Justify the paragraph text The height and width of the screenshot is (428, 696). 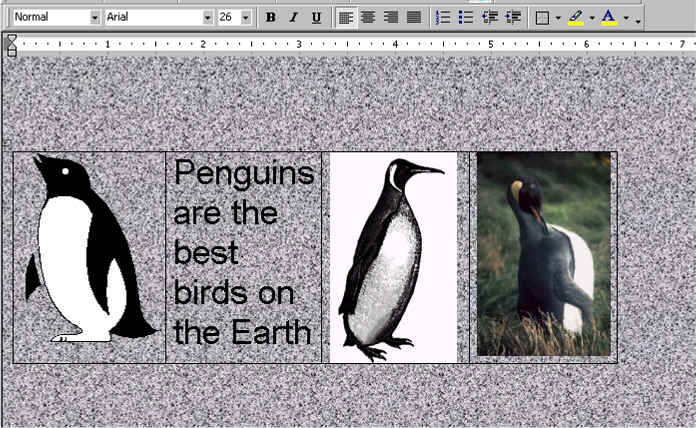tap(413, 18)
